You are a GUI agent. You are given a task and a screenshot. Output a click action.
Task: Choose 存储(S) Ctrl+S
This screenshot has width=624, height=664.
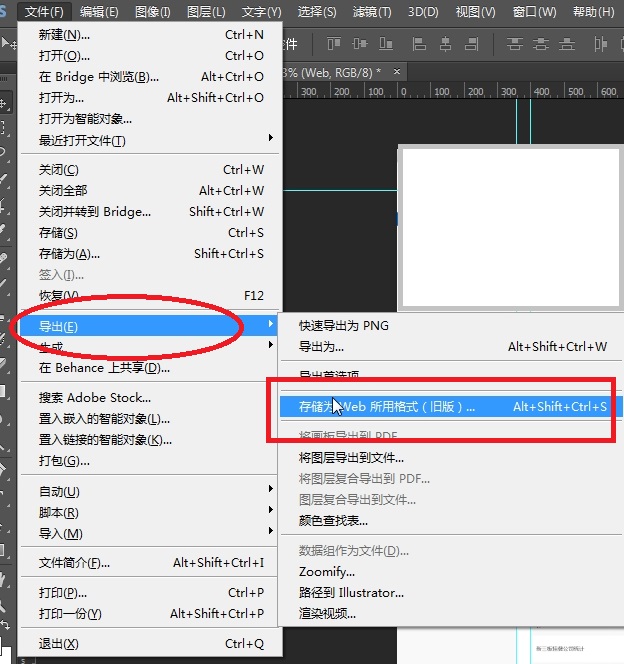150,233
